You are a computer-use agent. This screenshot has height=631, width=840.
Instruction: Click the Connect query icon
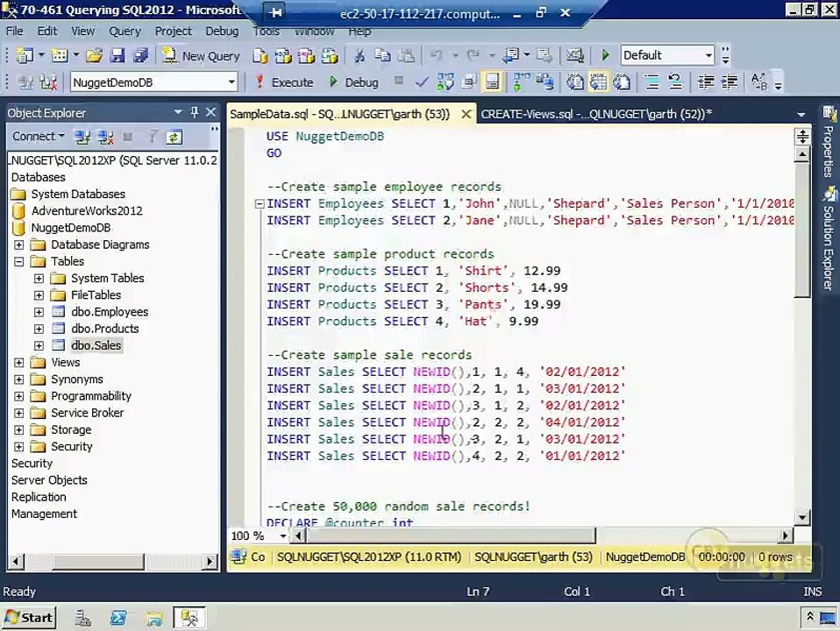click(25, 82)
